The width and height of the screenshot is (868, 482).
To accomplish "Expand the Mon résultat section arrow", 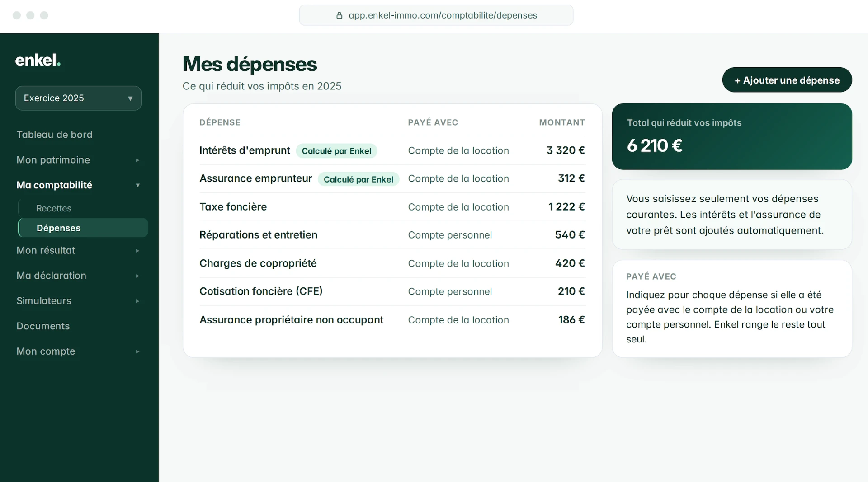I will (137, 251).
